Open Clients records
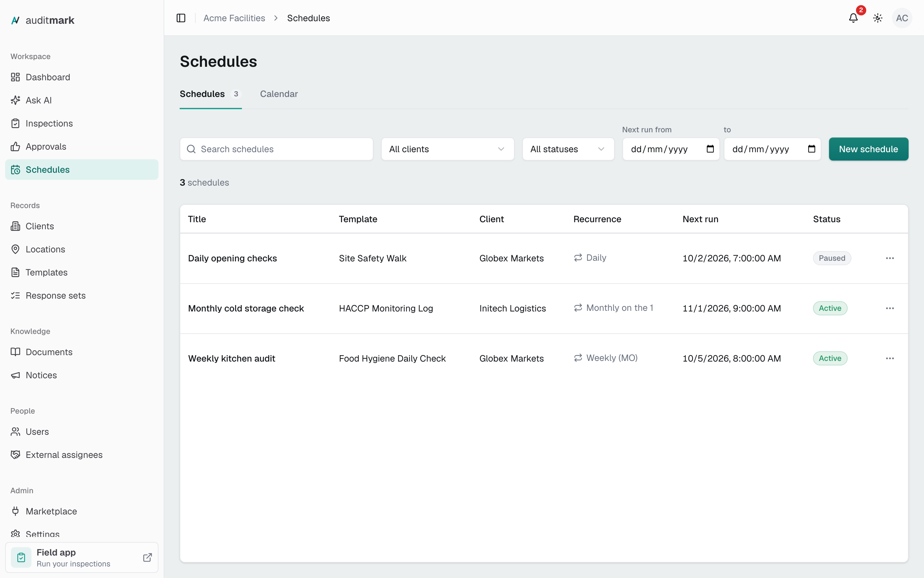Viewport: 924px width, 578px height. pyautogui.click(x=82, y=226)
